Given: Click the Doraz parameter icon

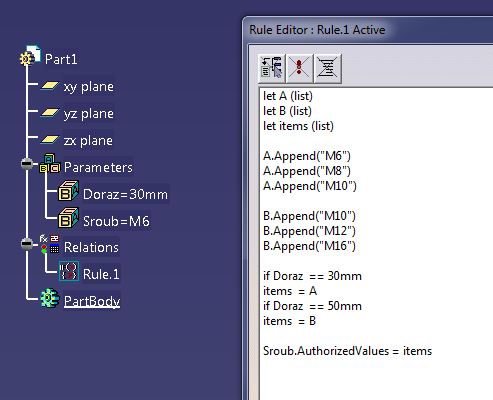Looking at the screenshot, I should (69, 191).
